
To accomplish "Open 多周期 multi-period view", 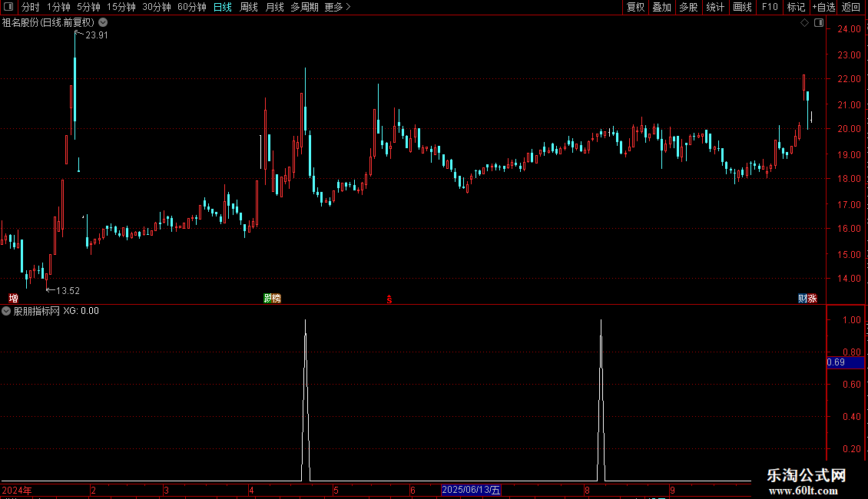I will (304, 7).
